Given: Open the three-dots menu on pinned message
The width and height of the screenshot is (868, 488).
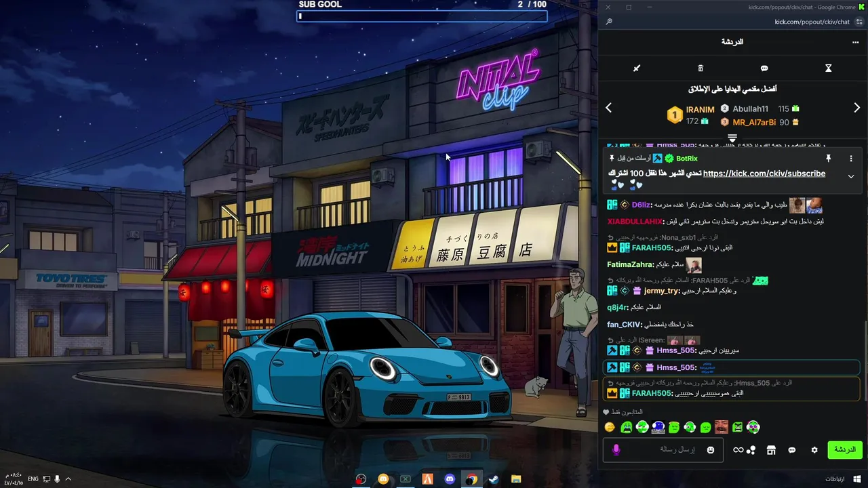Looking at the screenshot, I should point(851,159).
